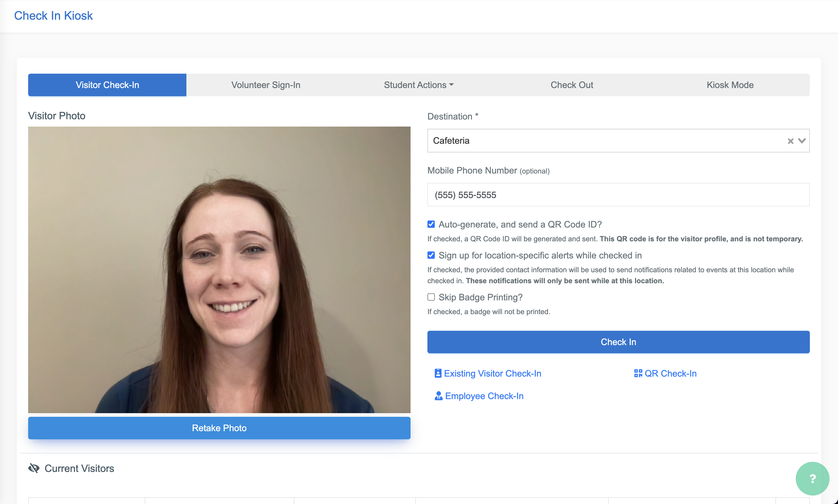Switch to Volunteer Sign-In tab

[266, 85]
